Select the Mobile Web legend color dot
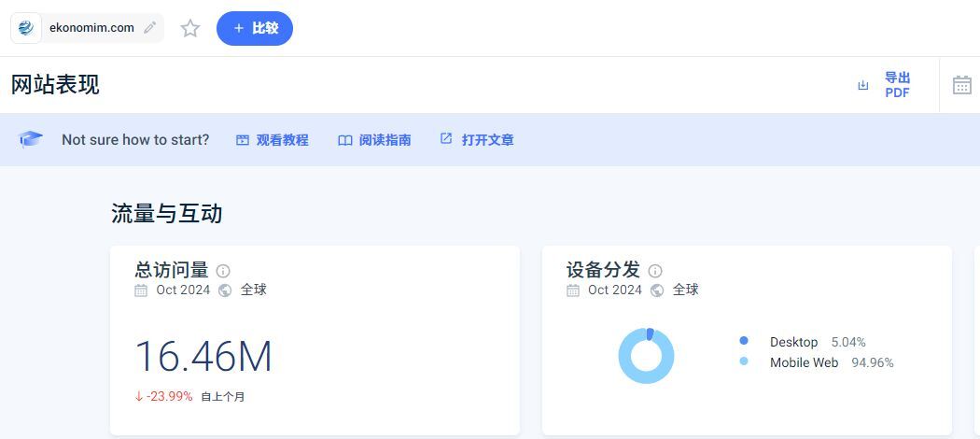 tap(743, 361)
